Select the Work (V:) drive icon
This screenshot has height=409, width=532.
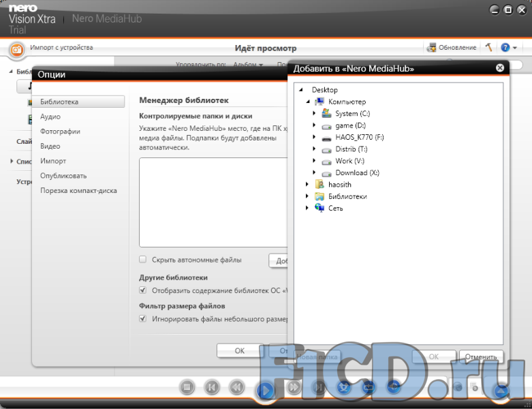tap(326, 162)
